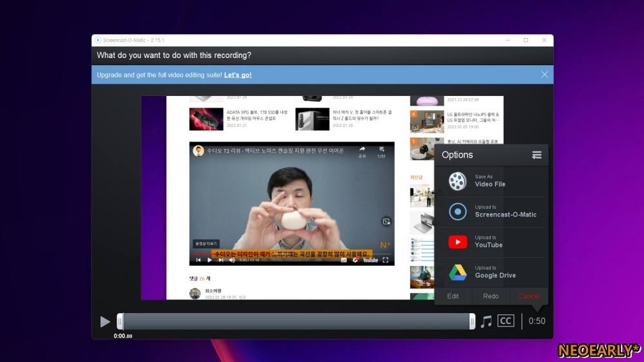Click the ADATA XPG article thumbnail
Screen dimensions: 644x362
click(x=206, y=119)
